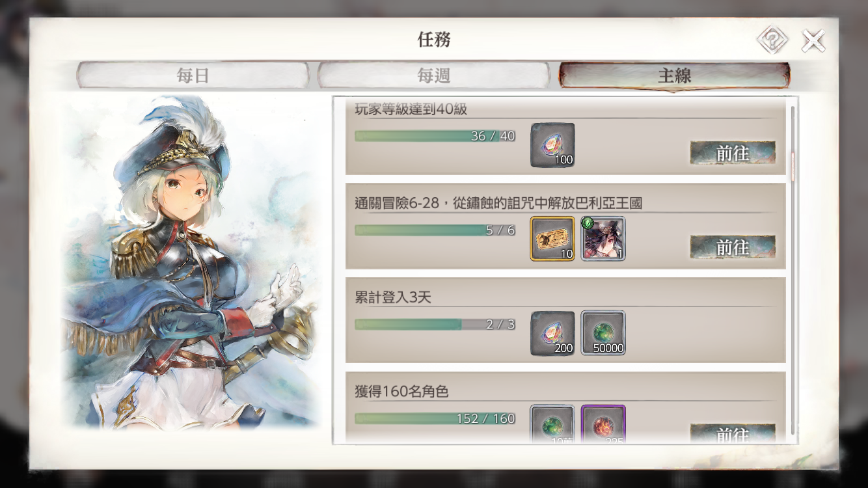
Task: Tap the golden ticket reward icon
Action: [552, 239]
